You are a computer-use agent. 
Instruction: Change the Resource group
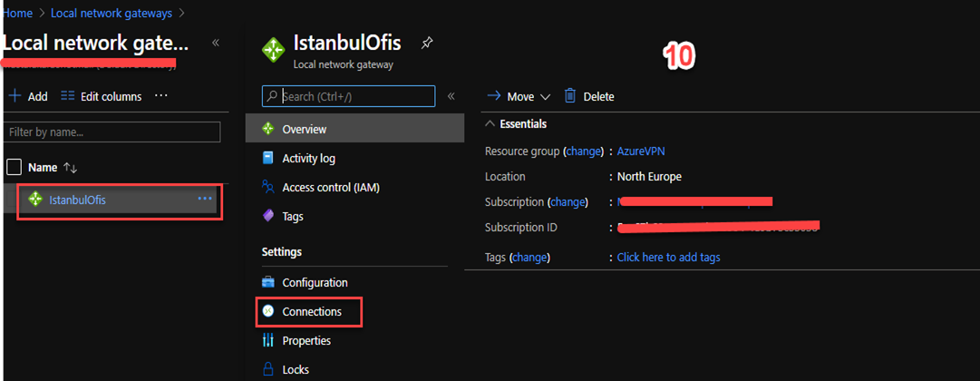(583, 151)
